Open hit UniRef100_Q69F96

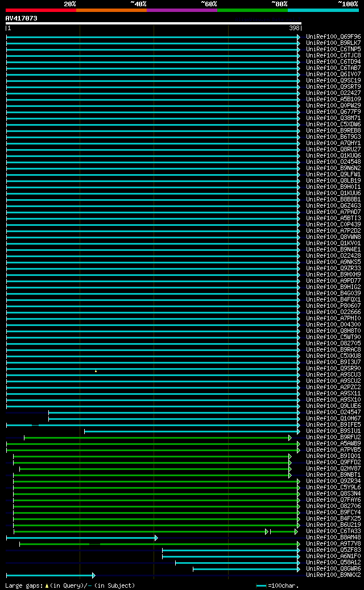[333, 37]
